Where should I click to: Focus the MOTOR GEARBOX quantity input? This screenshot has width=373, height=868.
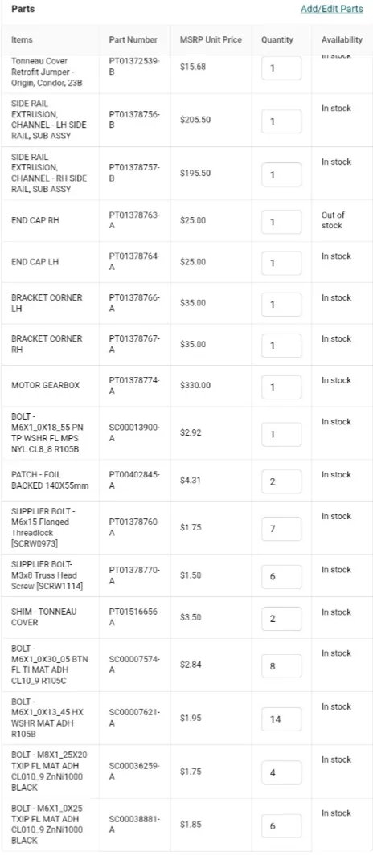281,387
